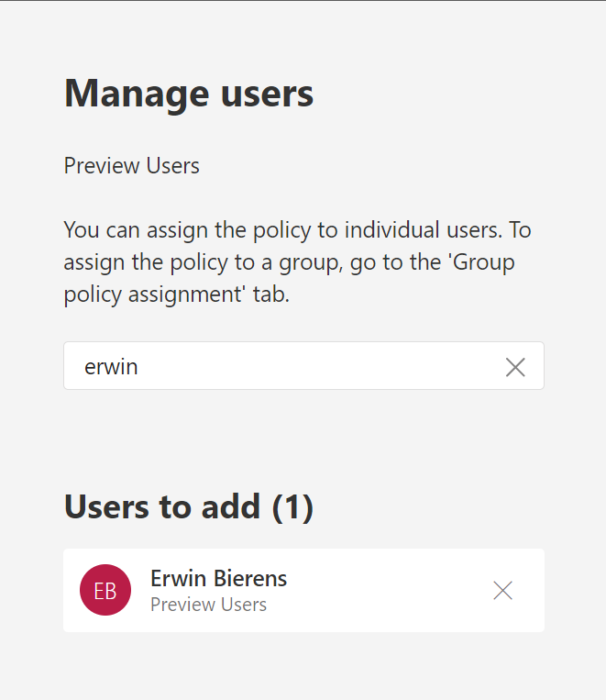Click the (1) count in users heading
Screen dimensions: 606x700
point(292,507)
